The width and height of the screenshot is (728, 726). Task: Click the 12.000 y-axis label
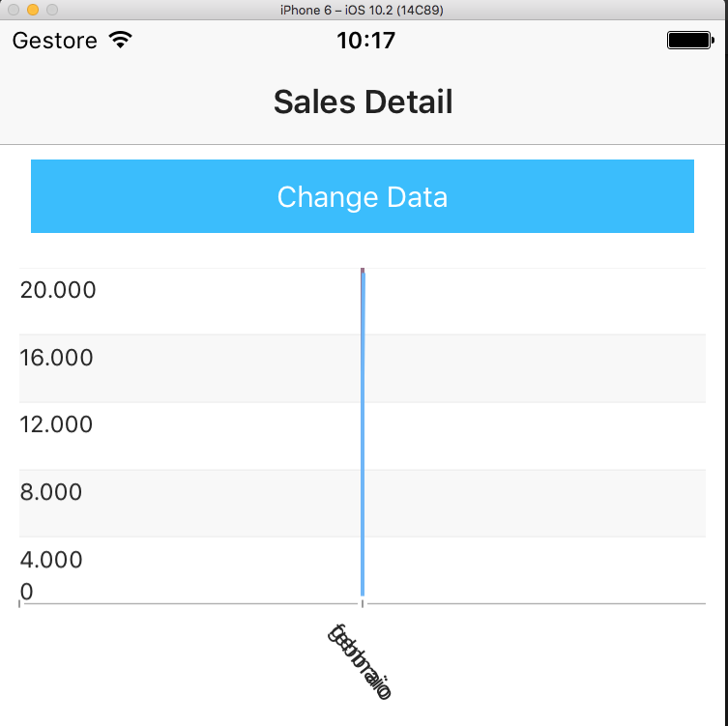57,424
